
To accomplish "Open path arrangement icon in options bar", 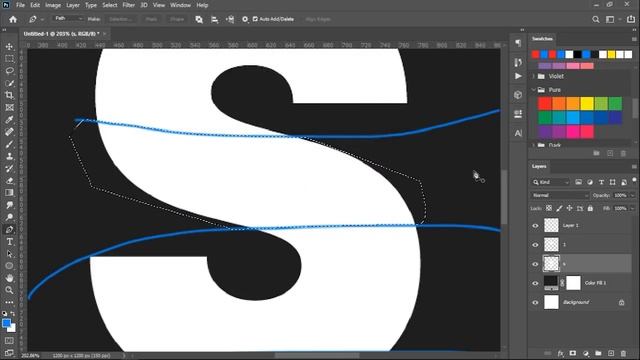I will 230,19.
